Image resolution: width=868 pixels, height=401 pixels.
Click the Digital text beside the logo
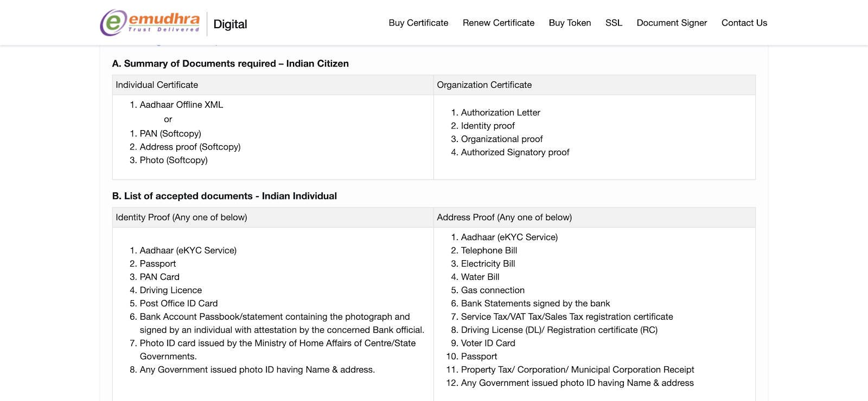230,24
